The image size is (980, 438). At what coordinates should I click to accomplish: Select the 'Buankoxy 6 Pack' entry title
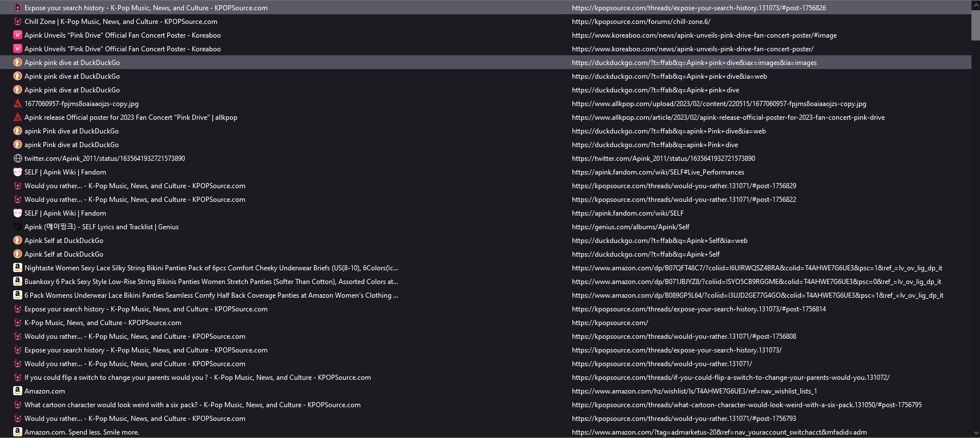tap(211, 282)
